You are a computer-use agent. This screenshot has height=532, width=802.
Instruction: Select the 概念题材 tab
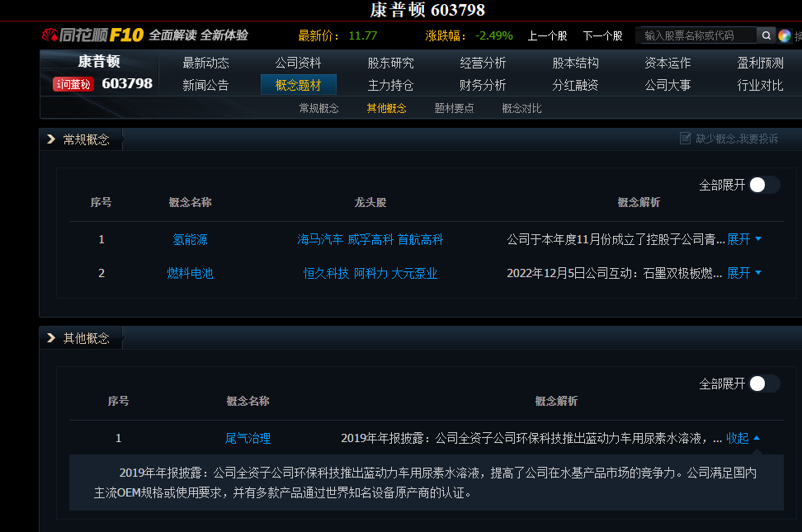pyautogui.click(x=298, y=85)
